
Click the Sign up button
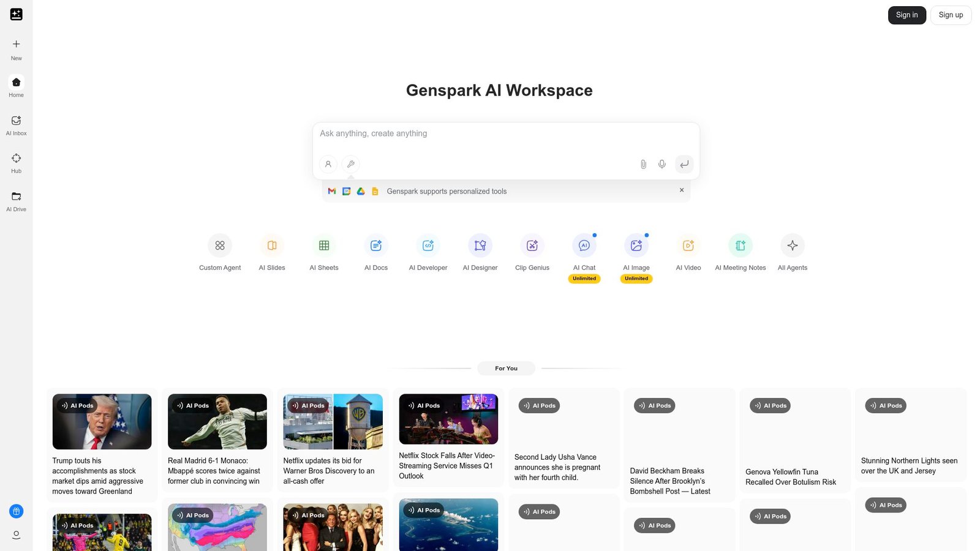tap(951, 15)
